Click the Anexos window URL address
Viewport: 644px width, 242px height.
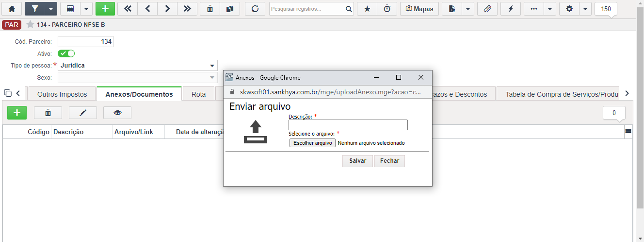pyautogui.click(x=330, y=92)
